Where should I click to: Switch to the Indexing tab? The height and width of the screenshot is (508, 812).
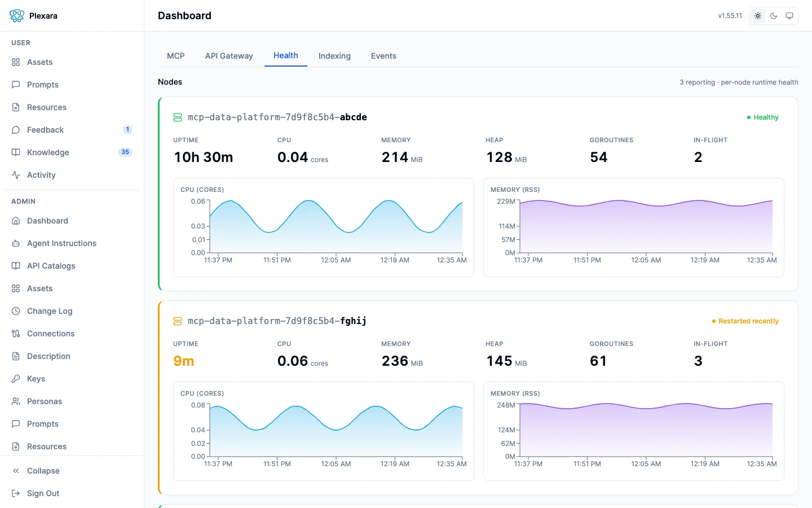(x=334, y=56)
